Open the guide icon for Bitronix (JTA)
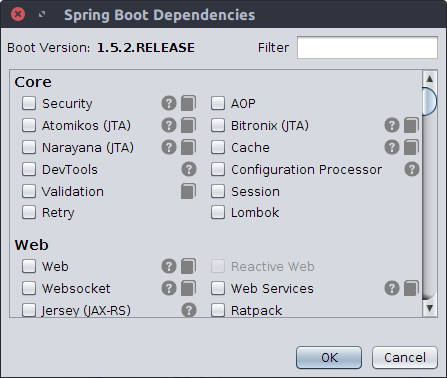The width and height of the screenshot is (447, 378). coord(411,125)
